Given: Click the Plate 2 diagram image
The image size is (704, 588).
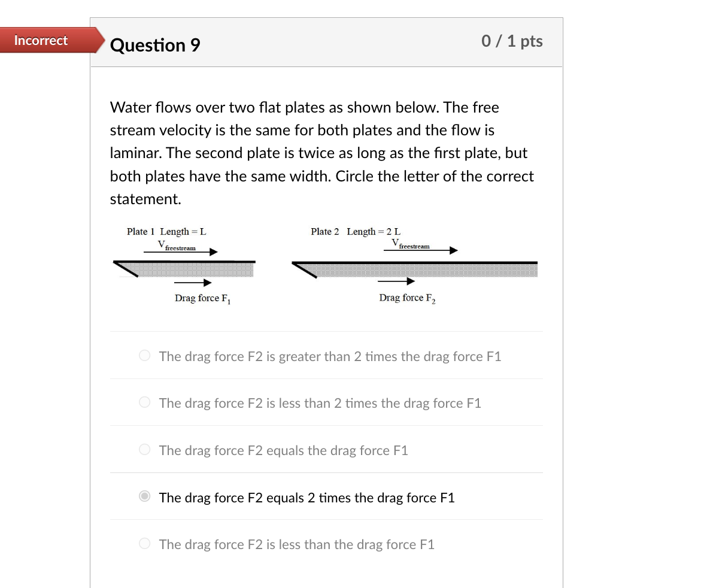Looking at the screenshot, I should [x=413, y=266].
